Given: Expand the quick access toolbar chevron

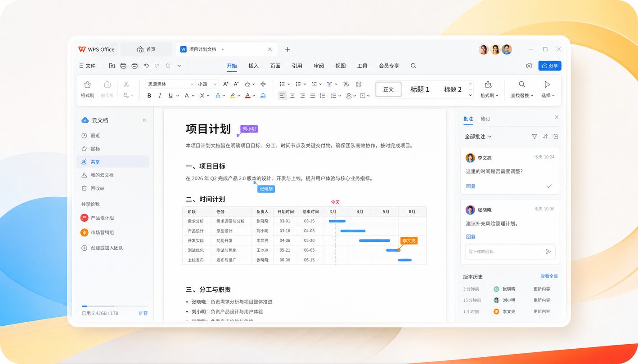Looking at the screenshot, I should (x=179, y=66).
